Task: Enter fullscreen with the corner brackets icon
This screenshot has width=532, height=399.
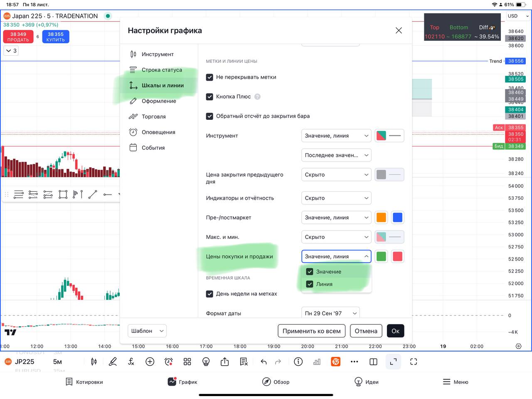Action: pos(414,362)
